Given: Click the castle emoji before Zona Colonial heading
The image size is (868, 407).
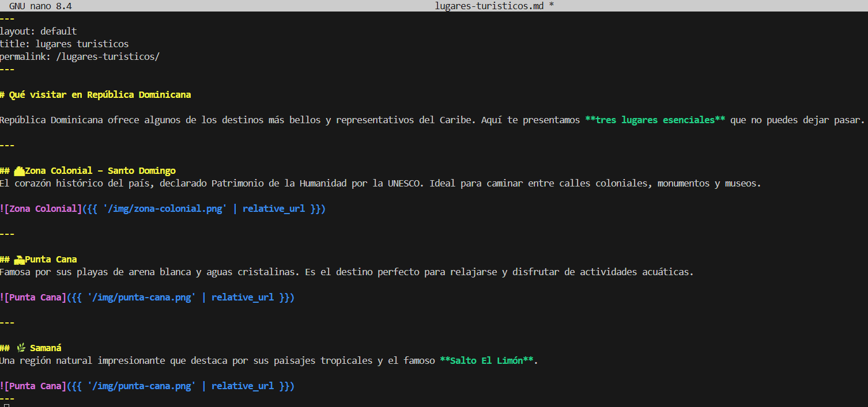Looking at the screenshot, I should tap(19, 171).
